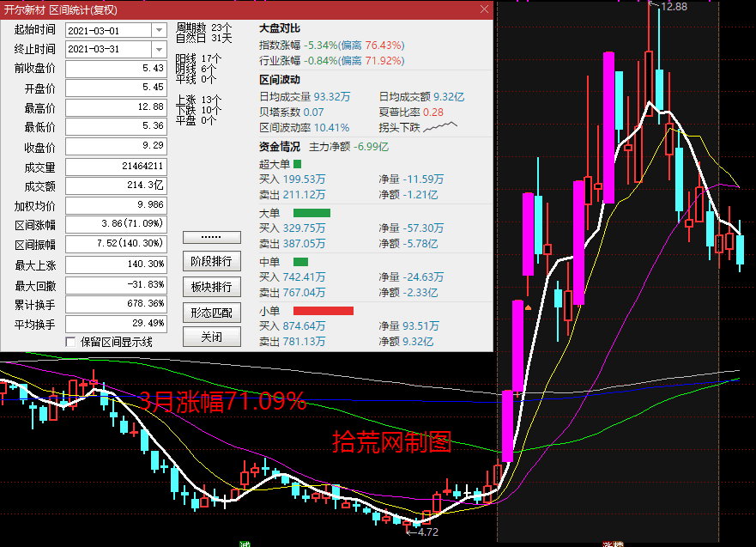Click the "......" more options button
Screen dimensions: 756x547
211,236
